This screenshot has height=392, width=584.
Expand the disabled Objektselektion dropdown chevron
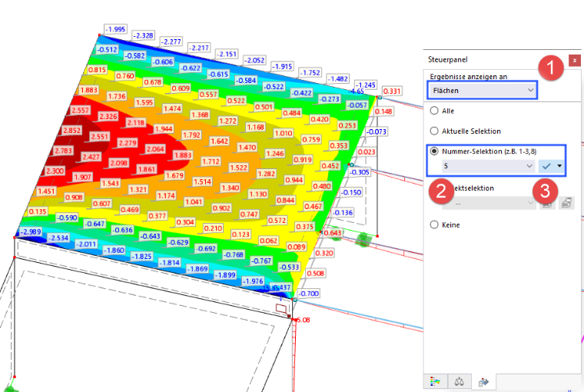point(530,203)
